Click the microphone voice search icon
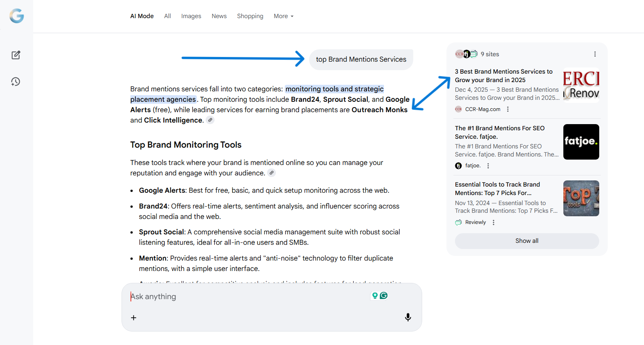644x345 pixels. click(x=408, y=317)
